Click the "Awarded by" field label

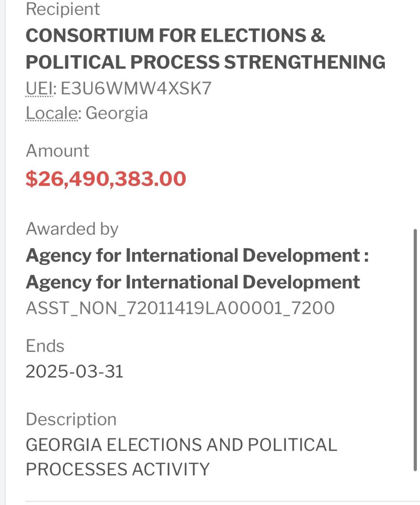point(72,229)
